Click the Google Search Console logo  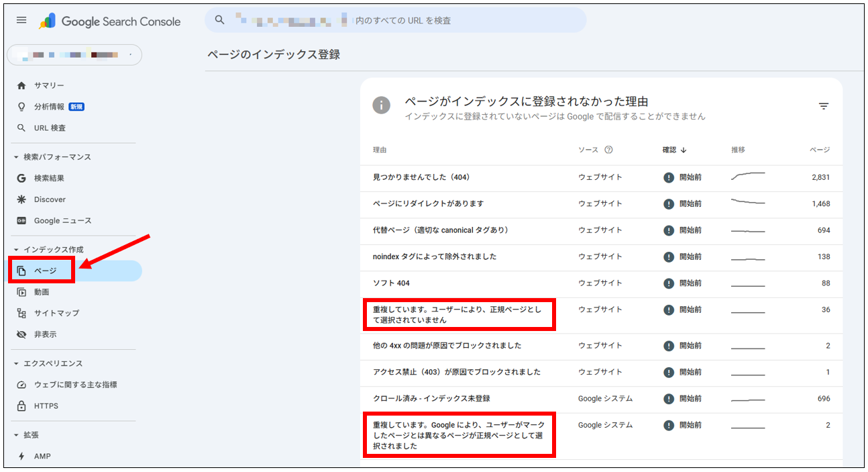(110, 21)
